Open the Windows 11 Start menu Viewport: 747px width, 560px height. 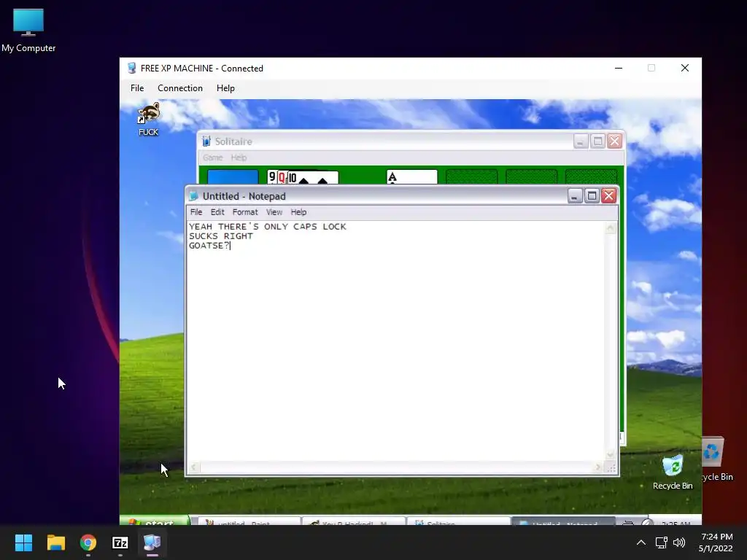click(x=23, y=542)
